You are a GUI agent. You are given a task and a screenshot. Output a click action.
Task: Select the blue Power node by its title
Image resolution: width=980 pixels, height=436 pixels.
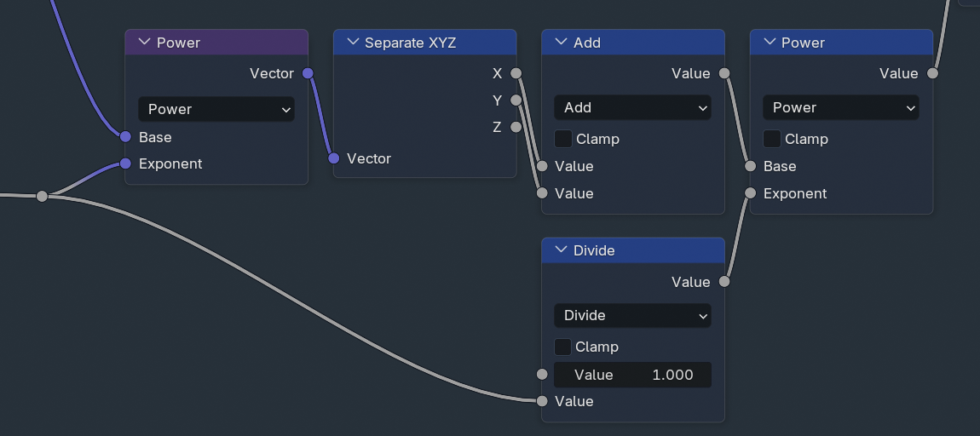coord(803,43)
